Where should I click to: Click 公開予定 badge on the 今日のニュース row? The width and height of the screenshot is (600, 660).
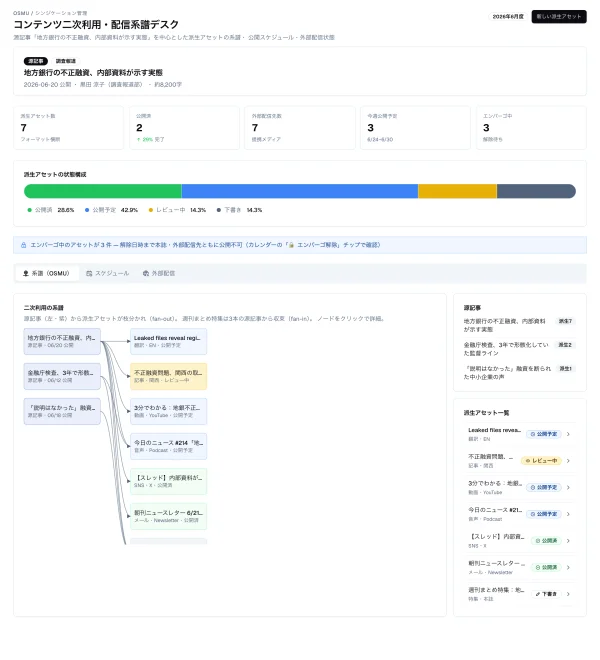tap(544, 514)
